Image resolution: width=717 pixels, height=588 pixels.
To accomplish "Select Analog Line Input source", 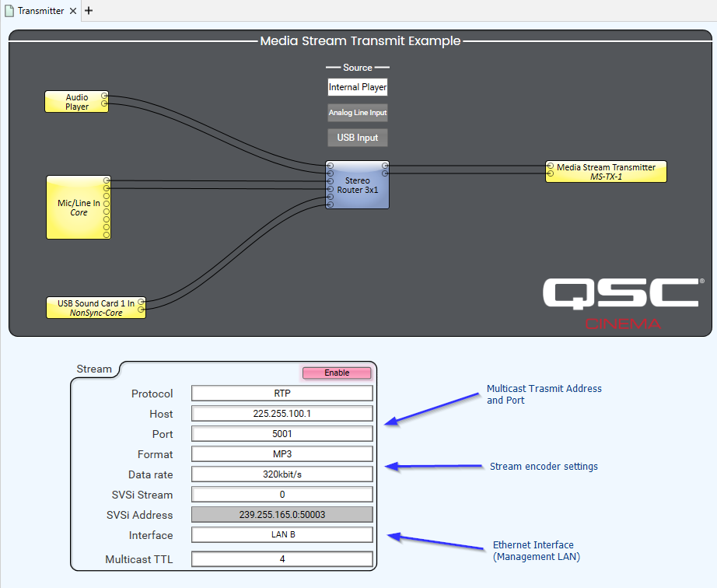I will [x=358, y=113].
